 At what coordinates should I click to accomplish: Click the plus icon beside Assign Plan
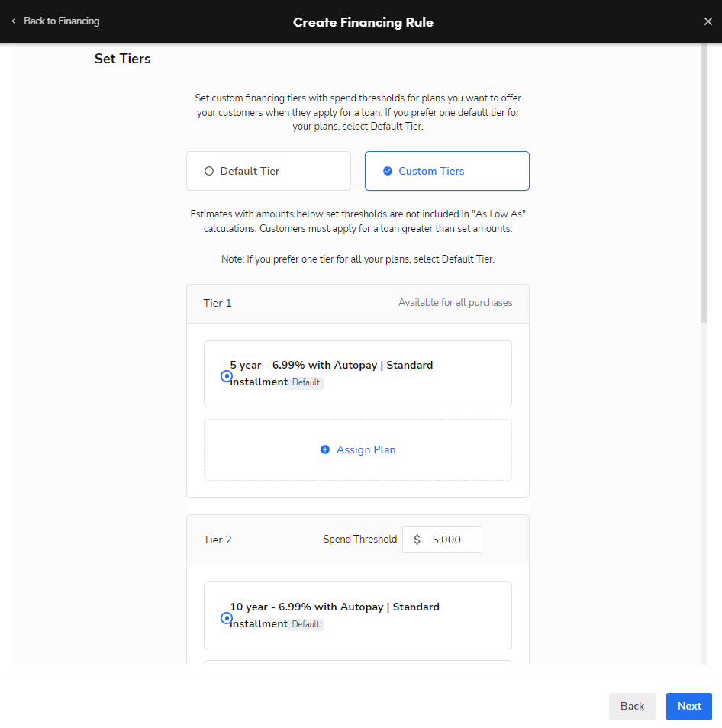click(325, 449)
